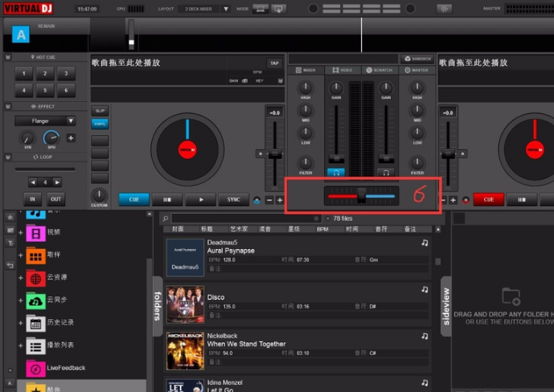Expand the 历史记录 folder
554x392 pixels.
(x=20, y=323)
